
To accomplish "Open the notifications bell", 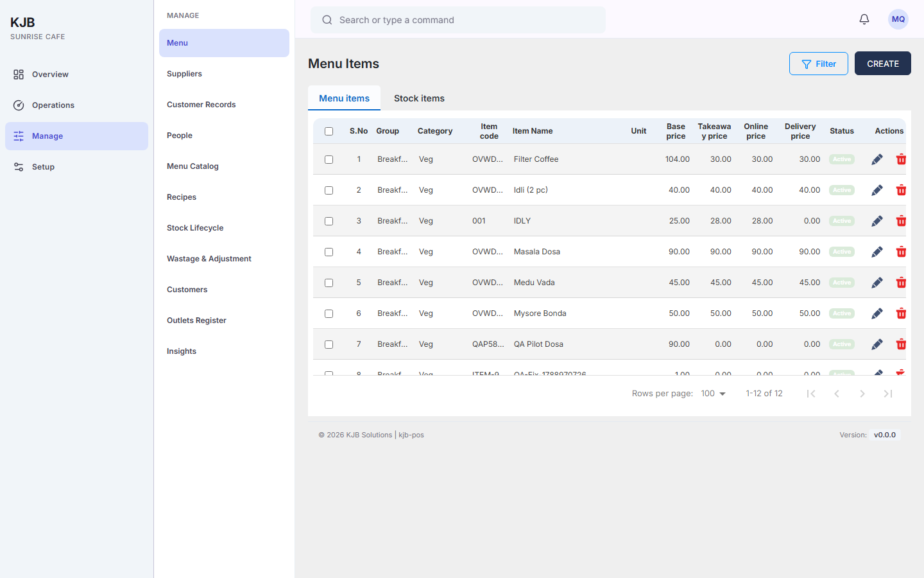I will tap(864, 19).
